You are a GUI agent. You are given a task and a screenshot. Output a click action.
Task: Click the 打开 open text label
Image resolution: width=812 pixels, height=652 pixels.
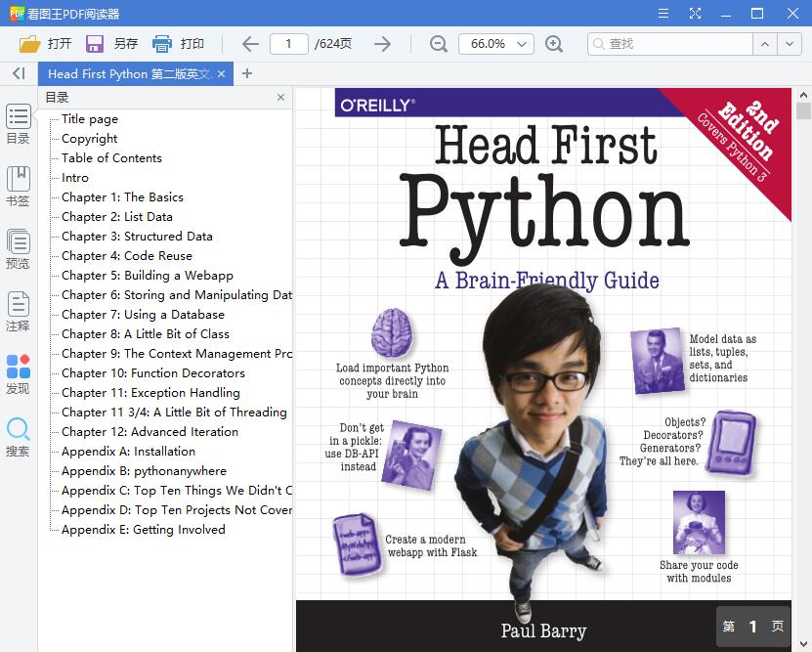(60, 44)
